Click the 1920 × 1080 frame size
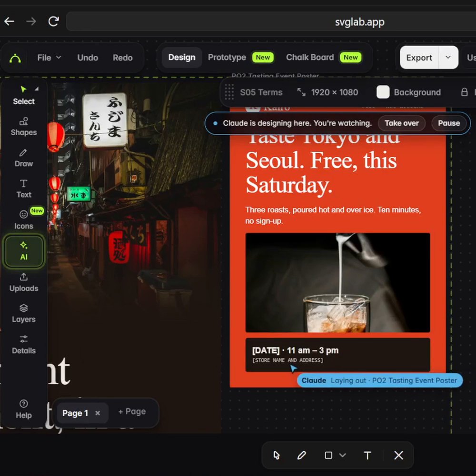476x476 pixels. click(334, 92)
